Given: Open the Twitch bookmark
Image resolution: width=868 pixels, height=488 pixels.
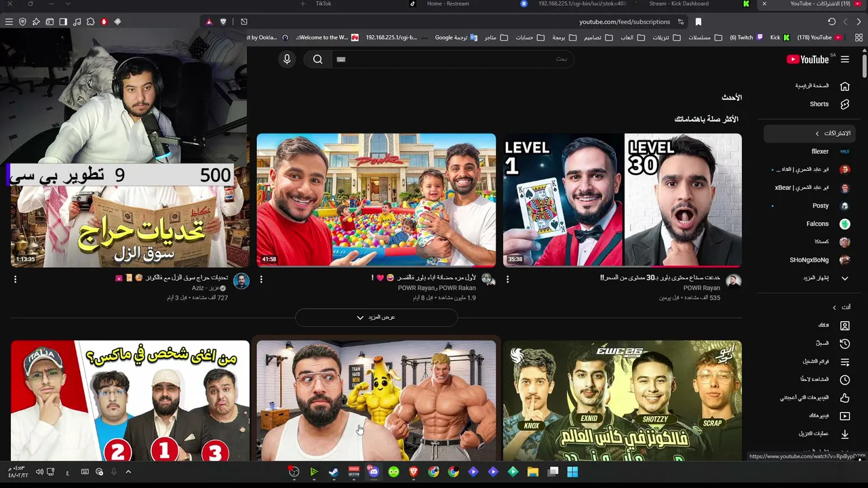Looking at the screenshot, I should click(x=746, y=38).
